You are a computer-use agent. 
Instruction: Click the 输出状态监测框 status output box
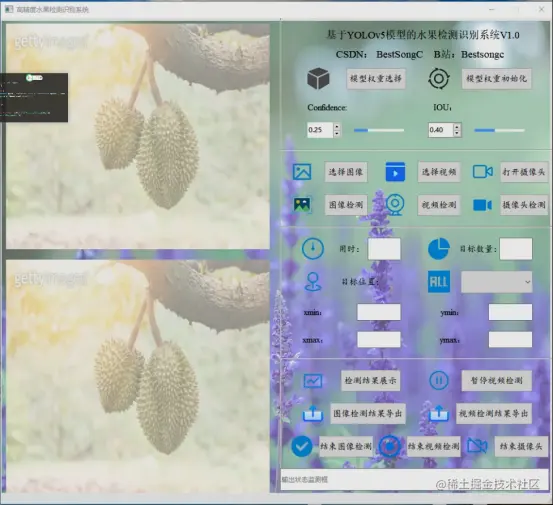tap(414, 480)
